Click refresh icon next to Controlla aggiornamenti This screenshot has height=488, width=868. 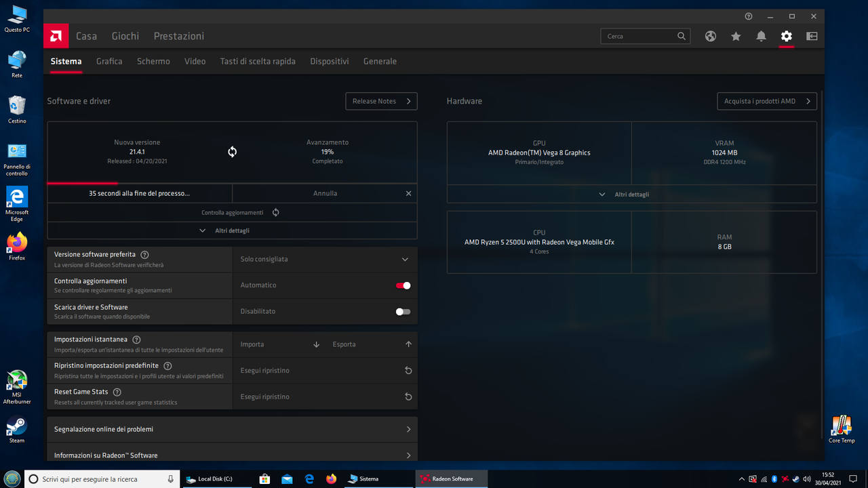pos(276,212)
